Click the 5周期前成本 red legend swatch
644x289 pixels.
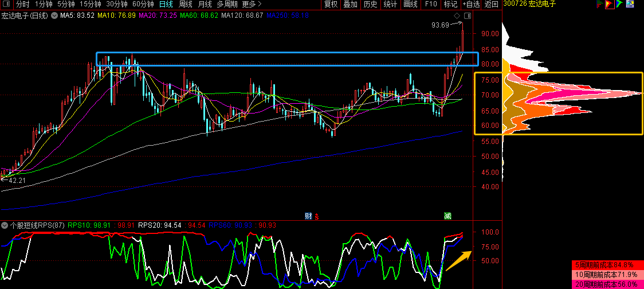607,265
